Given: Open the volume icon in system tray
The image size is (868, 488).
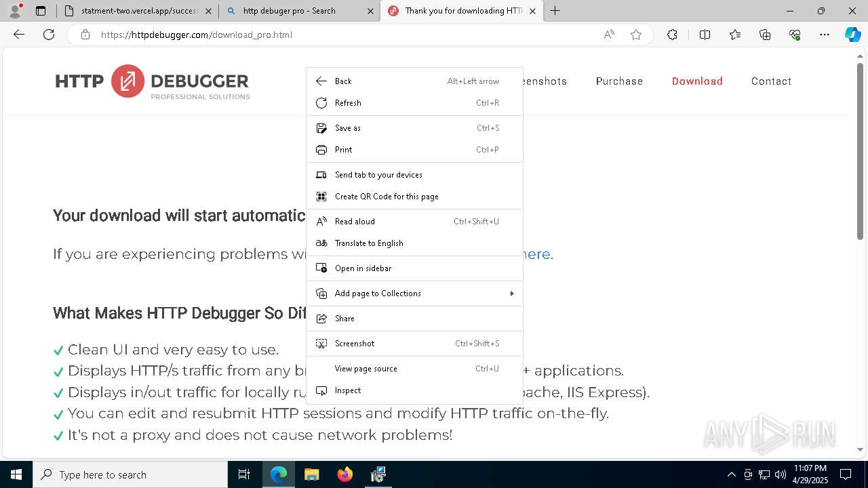Looking at the screenshot, I should [x=781, y=474].
